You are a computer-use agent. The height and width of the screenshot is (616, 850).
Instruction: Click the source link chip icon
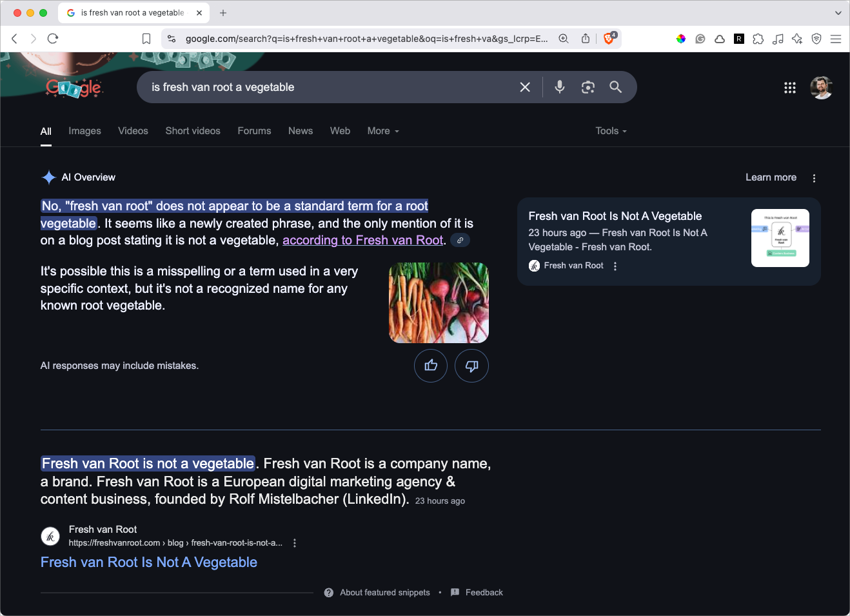pyautogui.click(x=460, y=240)
